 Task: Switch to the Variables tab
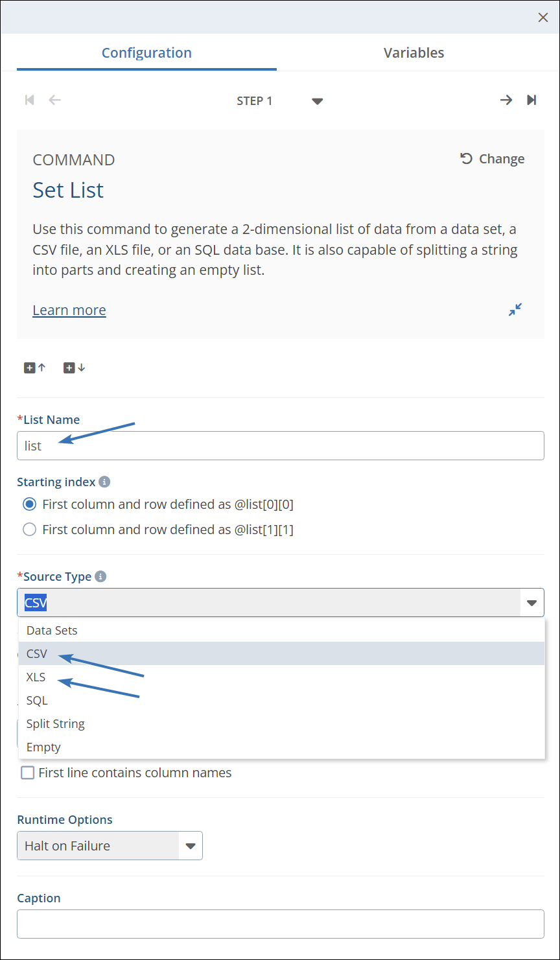pyautogui.click(x=414, y=53)
